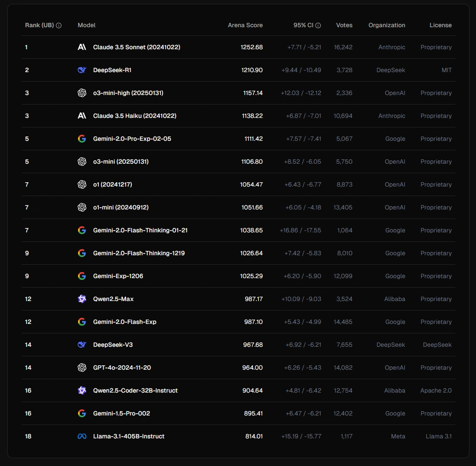
Task: Open the DeepSeek-V3 model name
Action: (113, 345)
